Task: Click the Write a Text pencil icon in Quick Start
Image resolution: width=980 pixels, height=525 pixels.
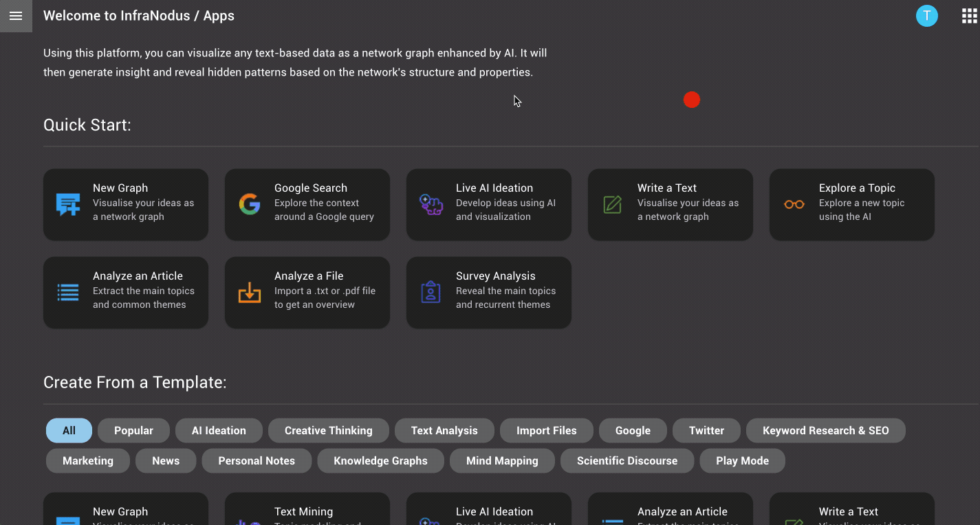Action: tap(613, 205)
